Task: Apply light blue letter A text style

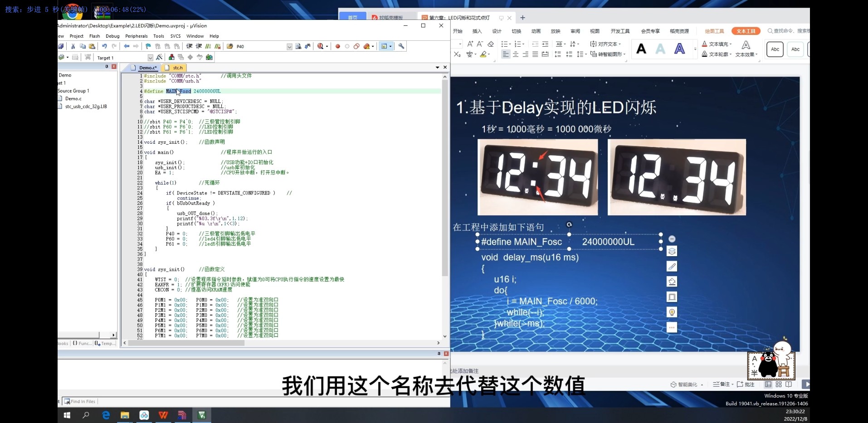Action: point(661,49)
